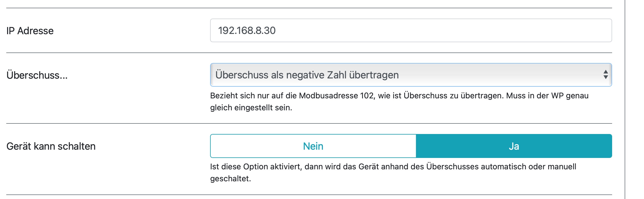
Task: Click the 192.168.8.30 address text
Action: tap(247, 31)
